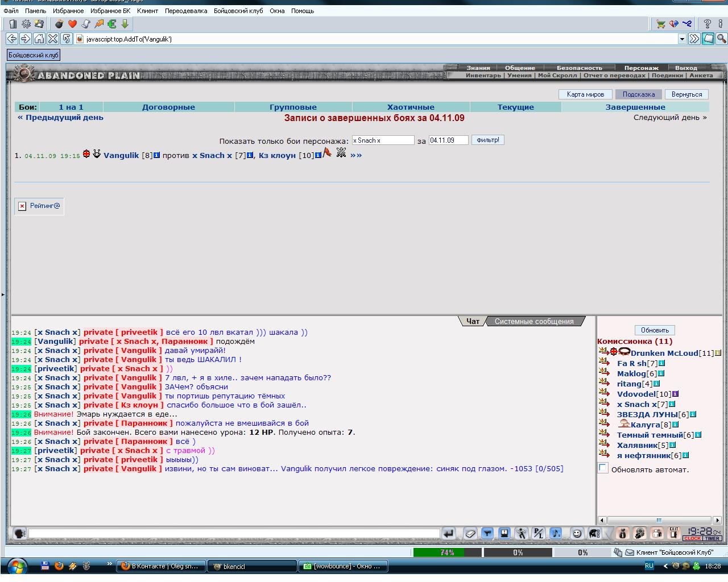Viewport: 728px width, 582px height.
Task: Open the bkencicl taskbar window
Action: tap(252, 566)
